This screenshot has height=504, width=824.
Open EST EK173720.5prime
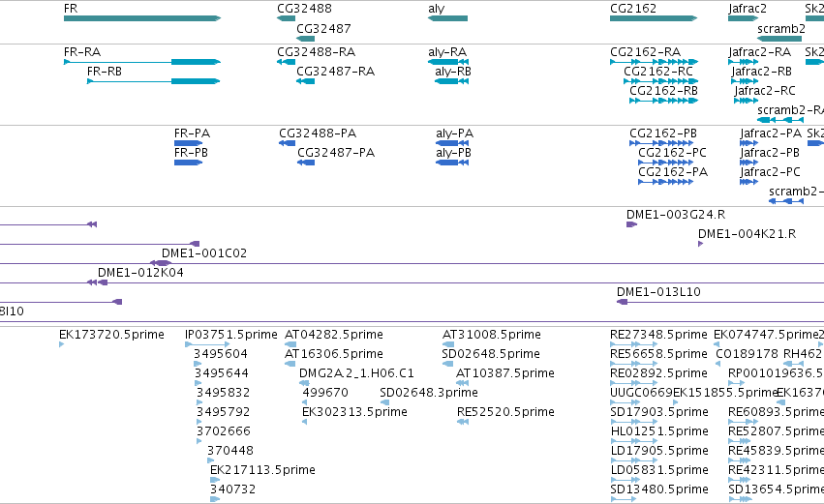click(x=111, y=335)
